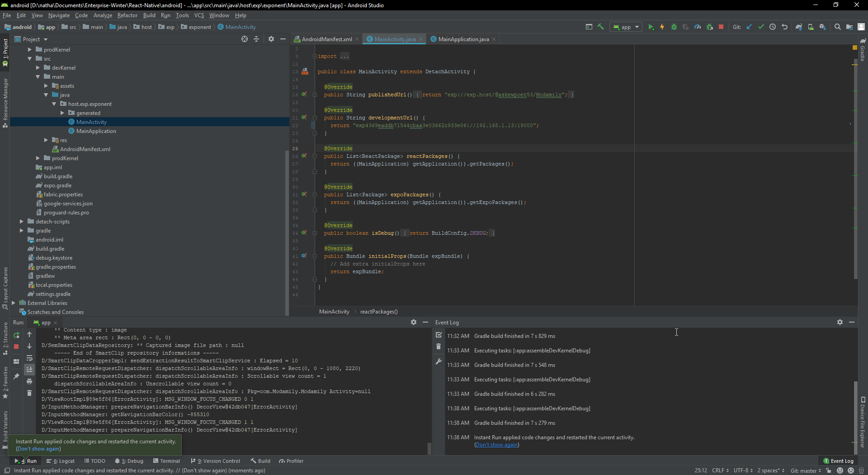Open Project view selector dropdown

click(x=31, y=39)
